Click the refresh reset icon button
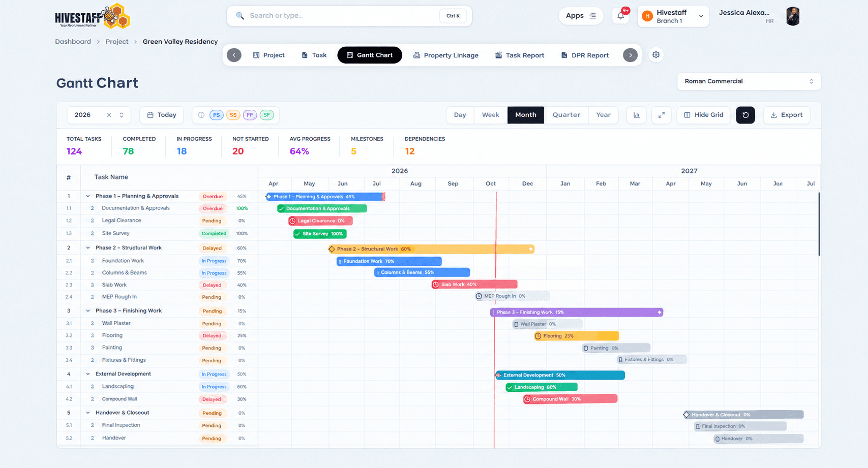The image size is (868, 468). 745,115
